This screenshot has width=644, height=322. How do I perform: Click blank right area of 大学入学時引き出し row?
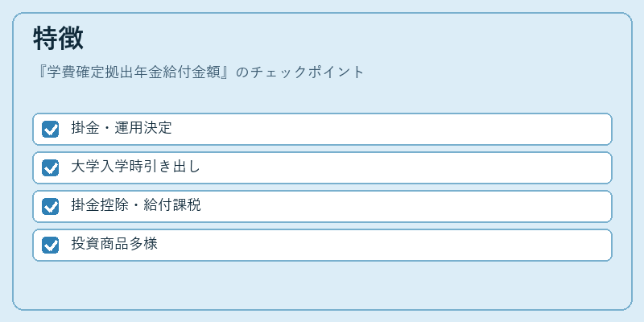click(405, 168)
